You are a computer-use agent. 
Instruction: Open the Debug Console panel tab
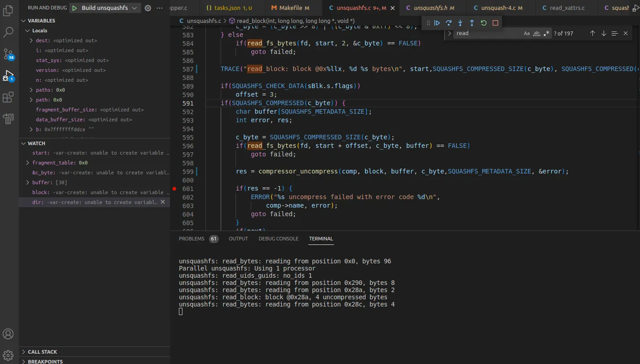pos(278,239)
